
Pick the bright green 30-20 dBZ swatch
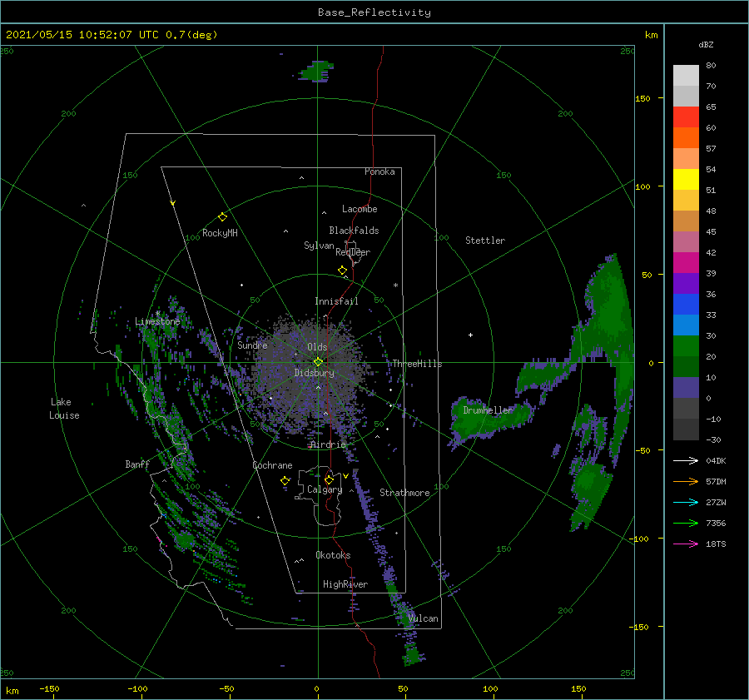(686, 345)
